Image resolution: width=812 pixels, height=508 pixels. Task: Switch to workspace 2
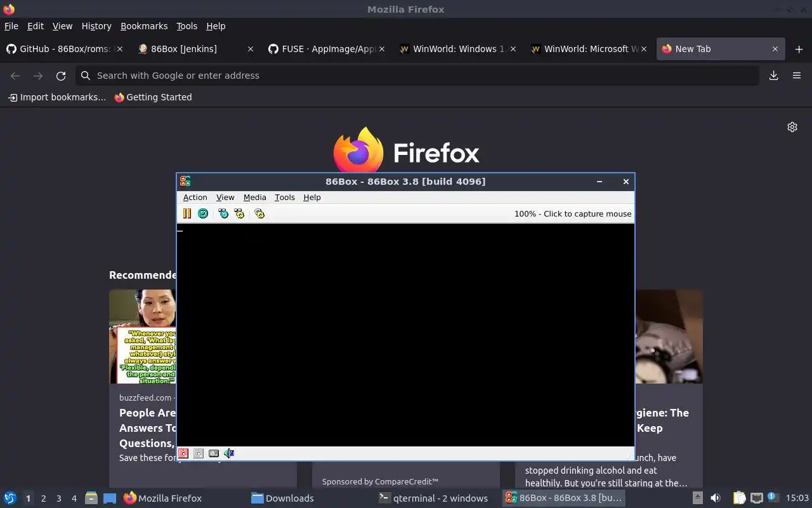click(43, 498)
